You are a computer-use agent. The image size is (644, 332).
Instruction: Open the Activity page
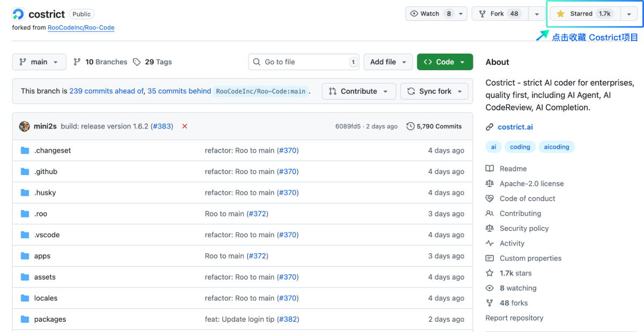(512, 243)
